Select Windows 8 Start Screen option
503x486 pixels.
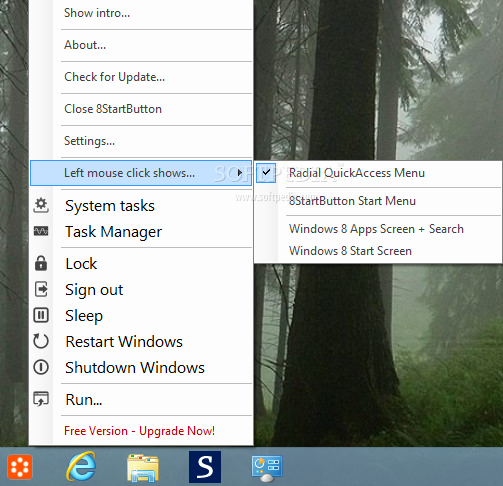350,251
